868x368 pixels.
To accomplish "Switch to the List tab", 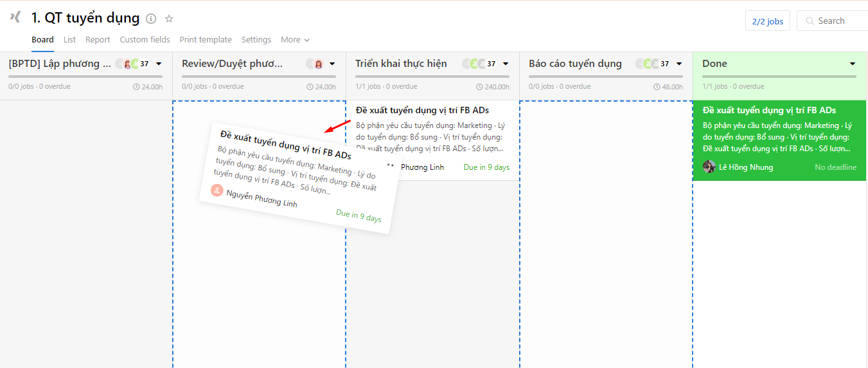I will [69, 40].
